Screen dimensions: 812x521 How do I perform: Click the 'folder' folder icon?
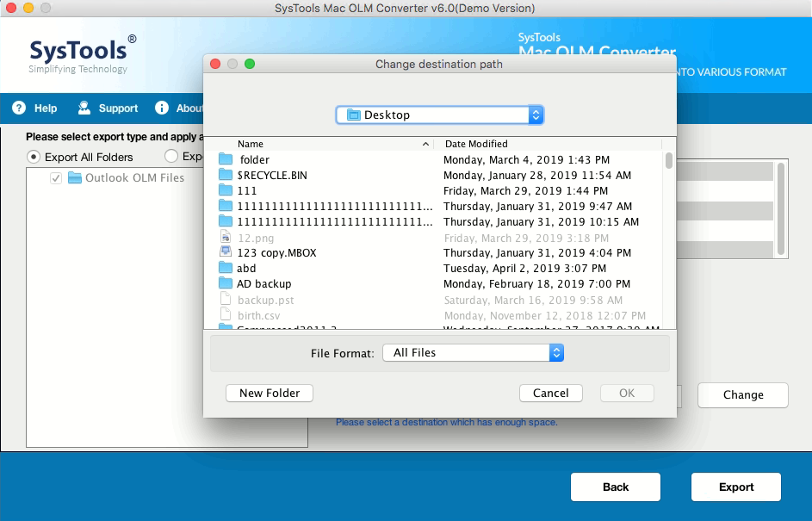click(x=226, y=158)
